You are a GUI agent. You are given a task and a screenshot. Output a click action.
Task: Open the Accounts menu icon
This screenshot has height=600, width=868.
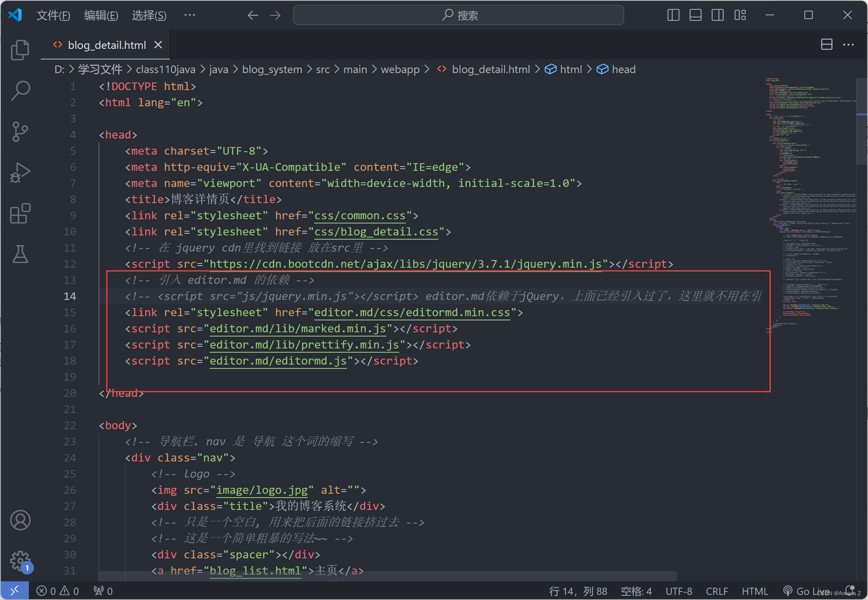click(x=20, y=520)
